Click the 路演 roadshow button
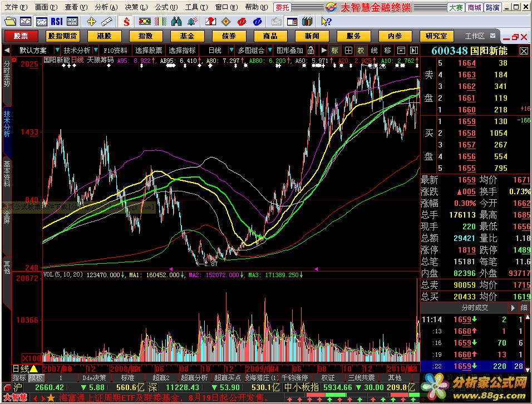Image resolution: width=532 pixels, height=404 pixels. click(x=492, y=7)
